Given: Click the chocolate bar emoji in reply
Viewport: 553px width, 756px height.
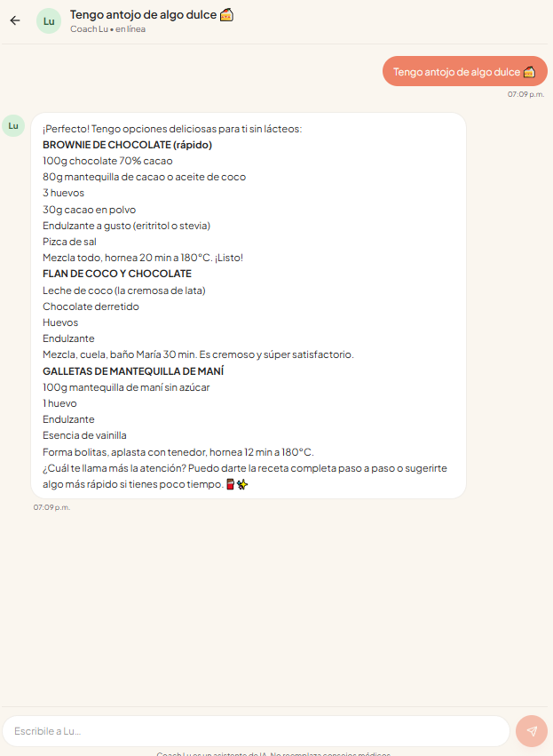Looking at the screenshot, I should (x=230, y=484).
